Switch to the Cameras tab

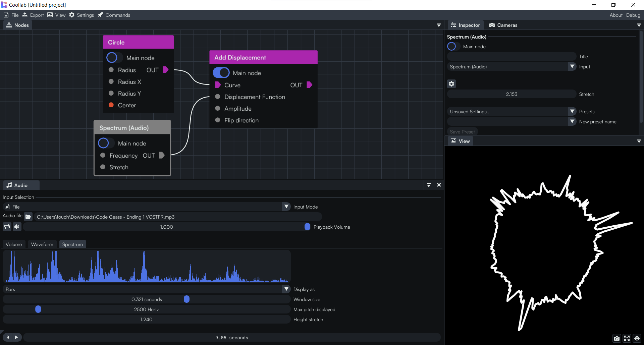tap(503, 25)
